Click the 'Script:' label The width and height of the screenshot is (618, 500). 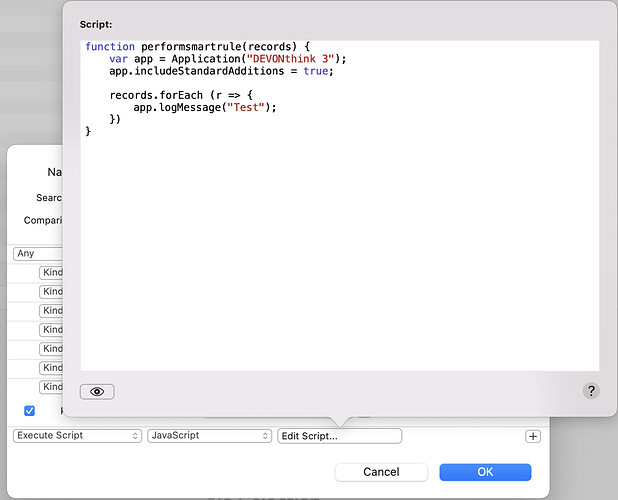(96, 24)
